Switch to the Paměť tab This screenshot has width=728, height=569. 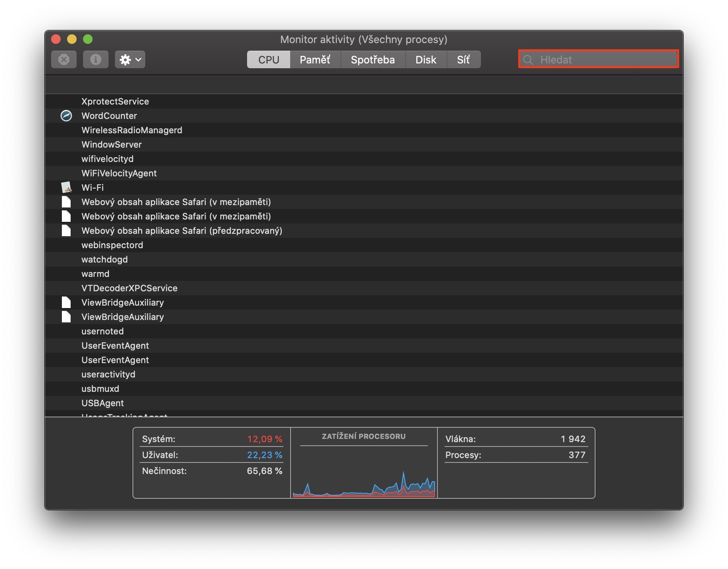pyautogui.click(x=315, y=59)
